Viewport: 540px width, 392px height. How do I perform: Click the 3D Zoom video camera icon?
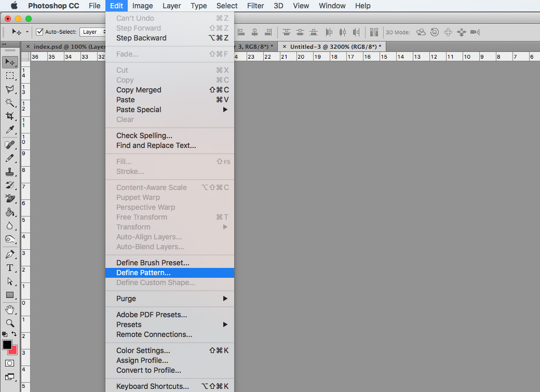pyautogui.click(x=475, y=32)
